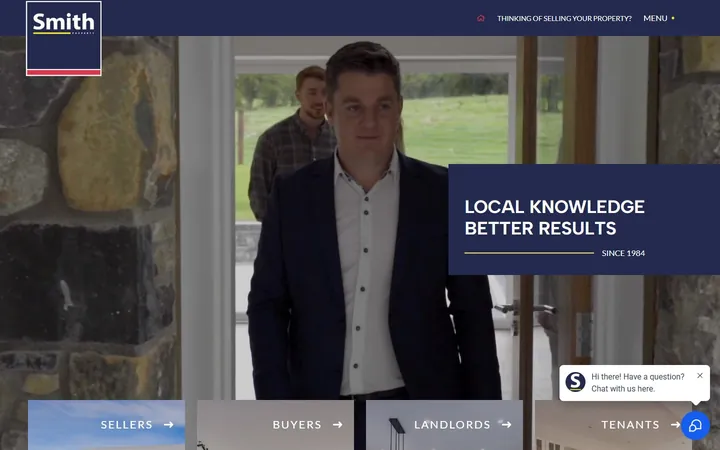The image size is (720, 450).
Task: Go to the BUYERS section
Action: point(276,425)
